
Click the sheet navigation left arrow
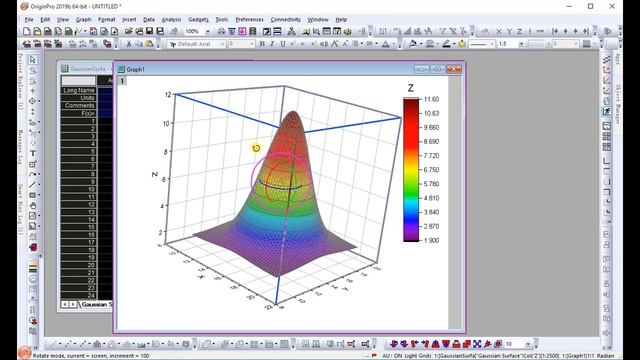65,304
